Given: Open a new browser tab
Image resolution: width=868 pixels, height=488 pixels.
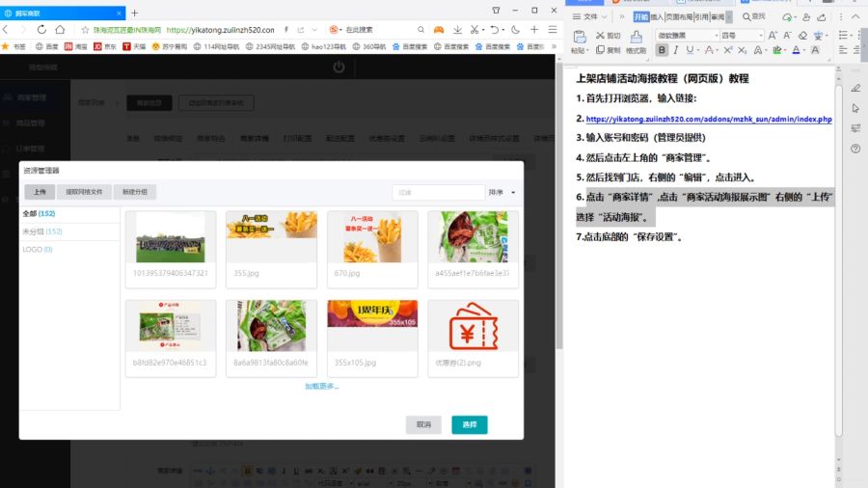Looking at the screenshot, I should point(134,13).
